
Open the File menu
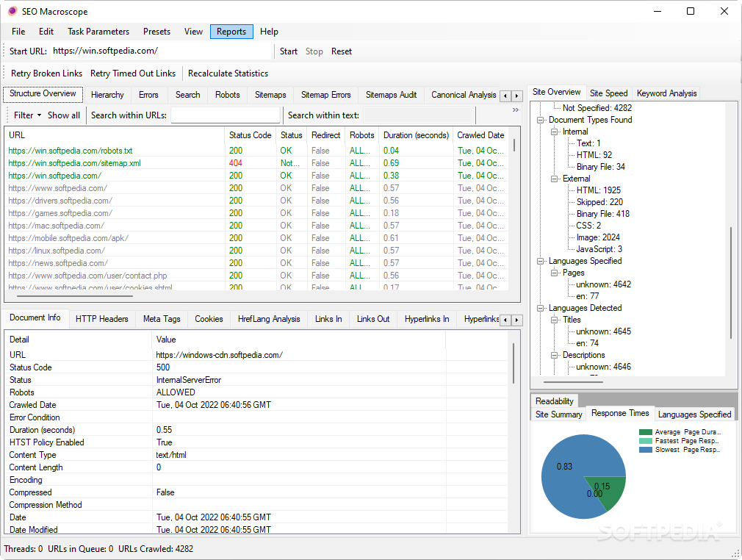(x=18, y=32)
